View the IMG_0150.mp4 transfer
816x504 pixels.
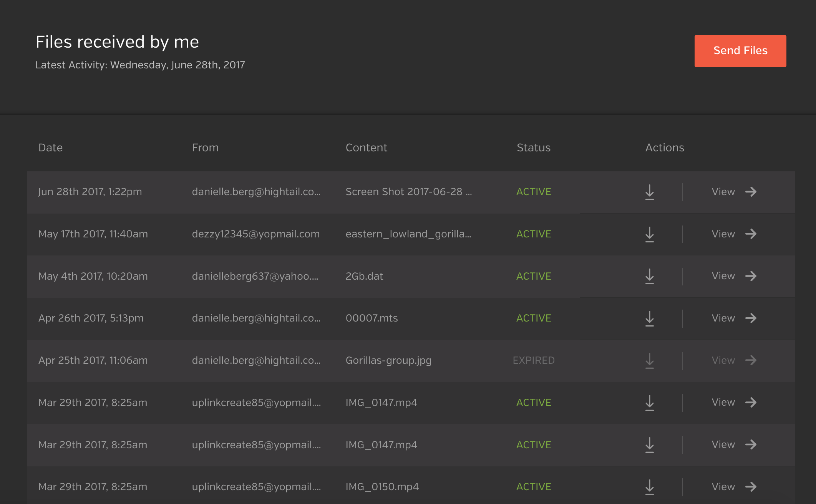coord(734,487)
